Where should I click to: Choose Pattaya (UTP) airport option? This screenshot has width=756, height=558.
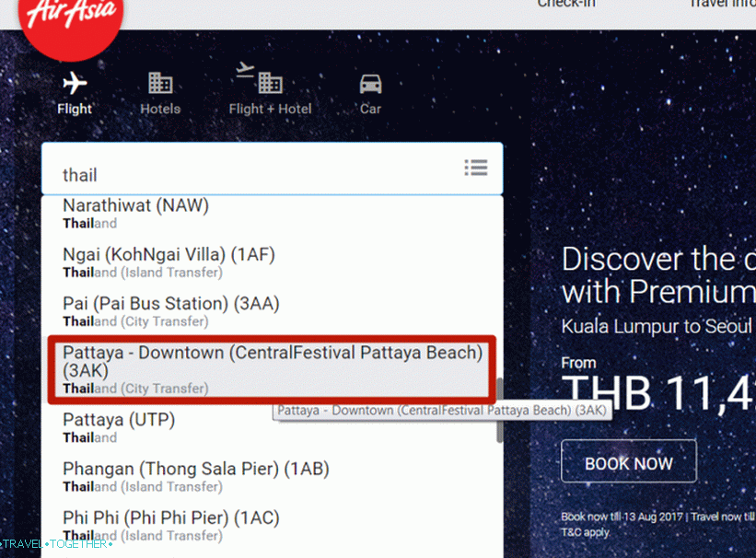tap(272, 427)
